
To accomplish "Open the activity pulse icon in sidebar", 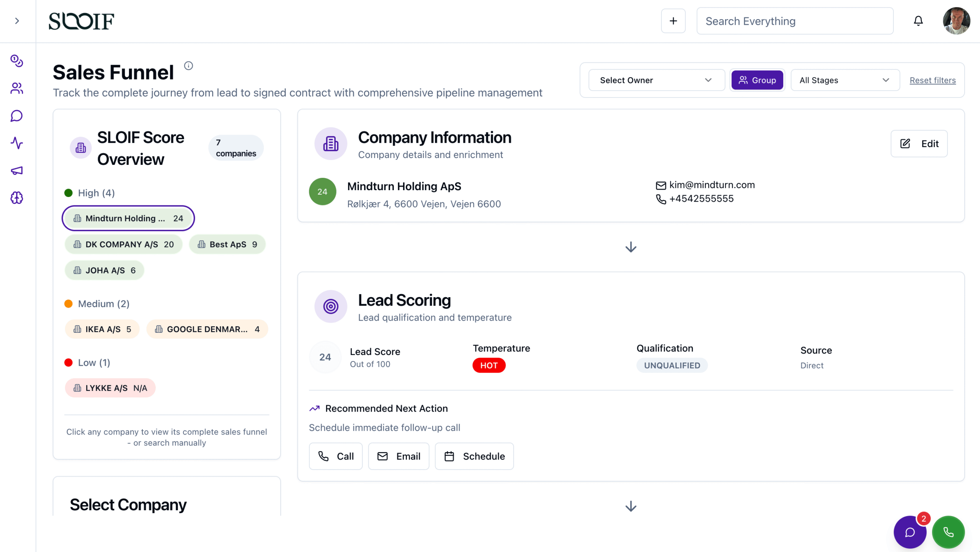I will click(x=17, y=143).
